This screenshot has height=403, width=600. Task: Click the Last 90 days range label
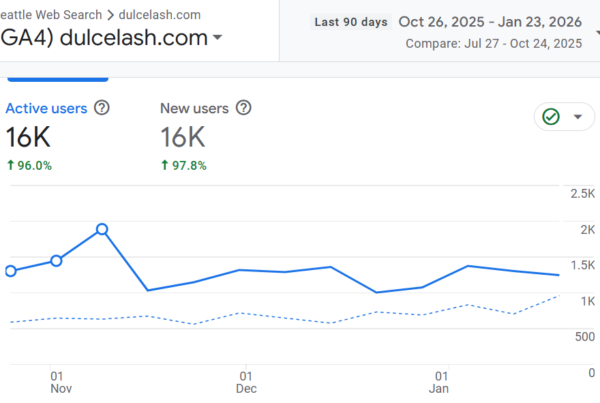pyautogui.click(x=349, y=21)
